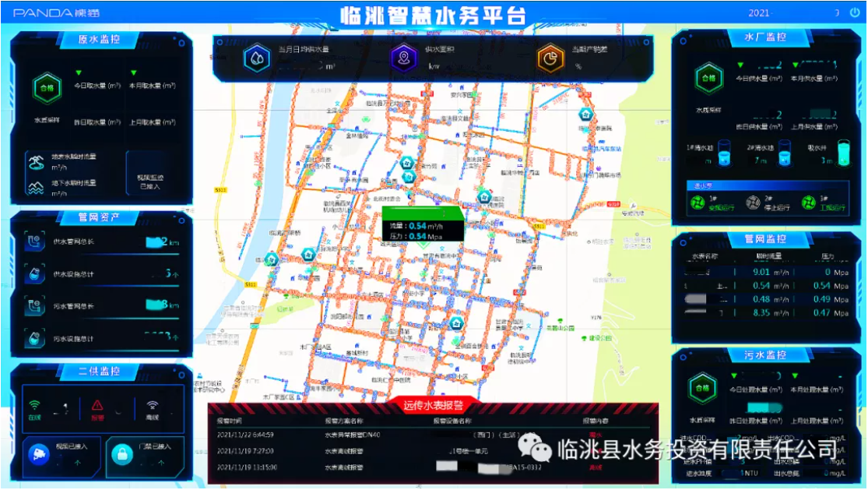The image size is (868, 490).
Task: Click the 2# stopped pump fan icon
Action: [753, 203]
